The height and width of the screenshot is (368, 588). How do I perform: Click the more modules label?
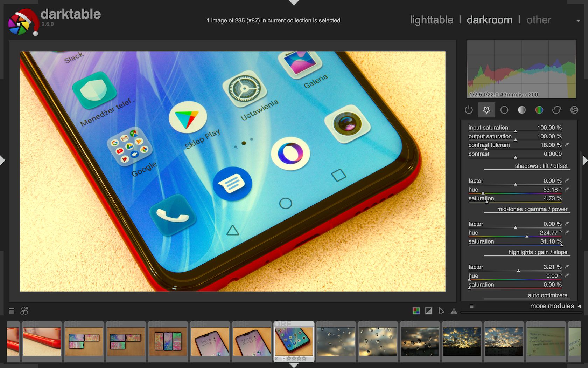[x=552, y=306]
